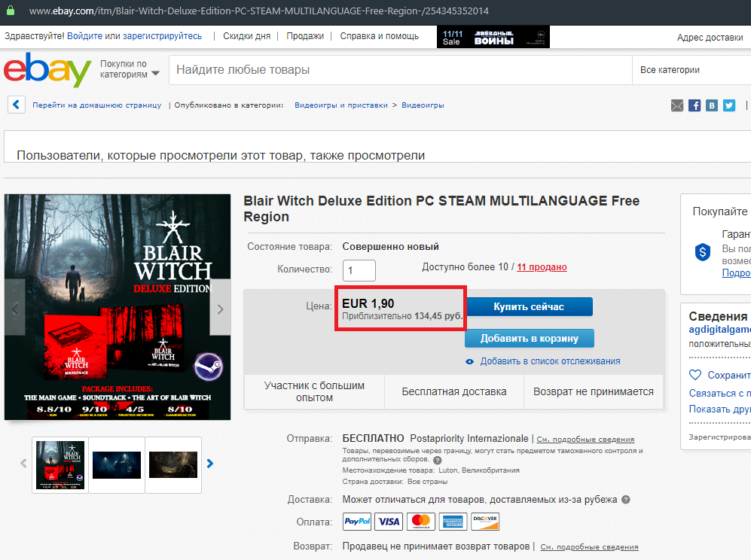Click the money-back guarantee shield icon
This screenshot has height=560, width=751.
click(x=703, y=251)
